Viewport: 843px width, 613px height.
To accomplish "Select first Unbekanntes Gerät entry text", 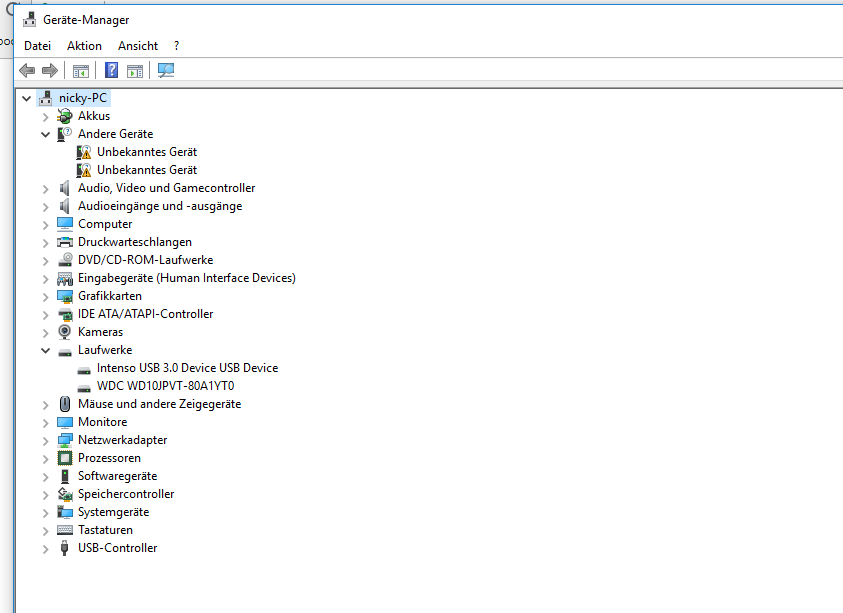I will pyautogui.click(x=147, y=152).
